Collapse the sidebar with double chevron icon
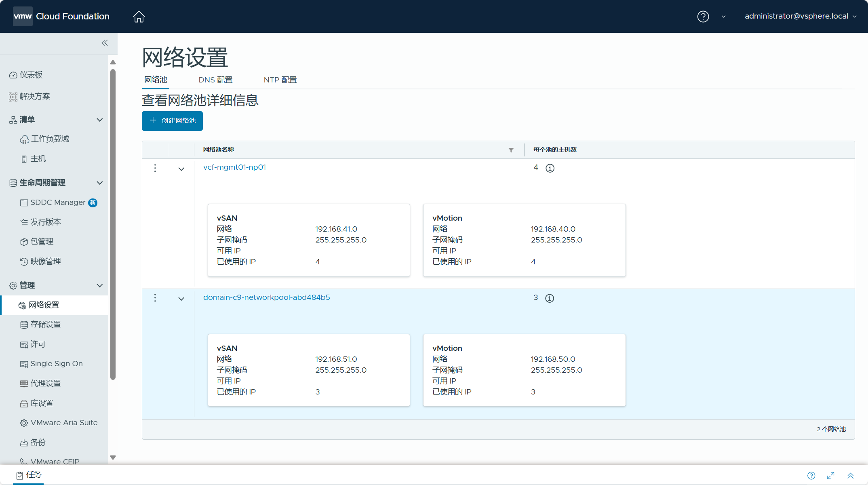868x485 pixels. tap(105, 43)
